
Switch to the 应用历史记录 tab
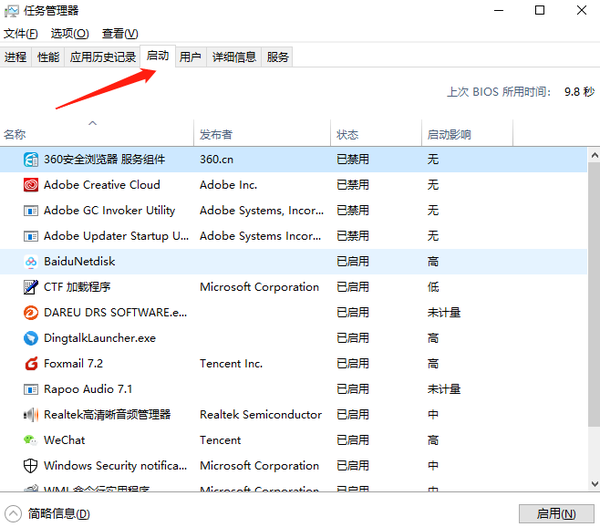pos(103,57)
